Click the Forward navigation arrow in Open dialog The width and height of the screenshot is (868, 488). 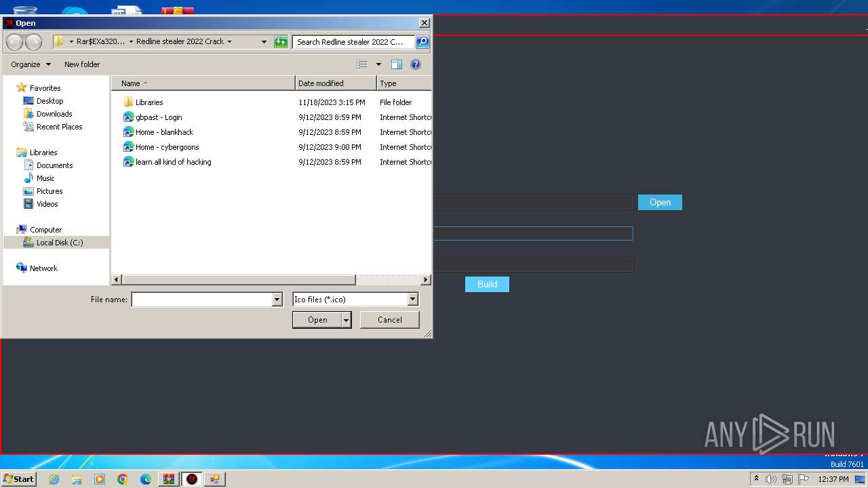33,42
